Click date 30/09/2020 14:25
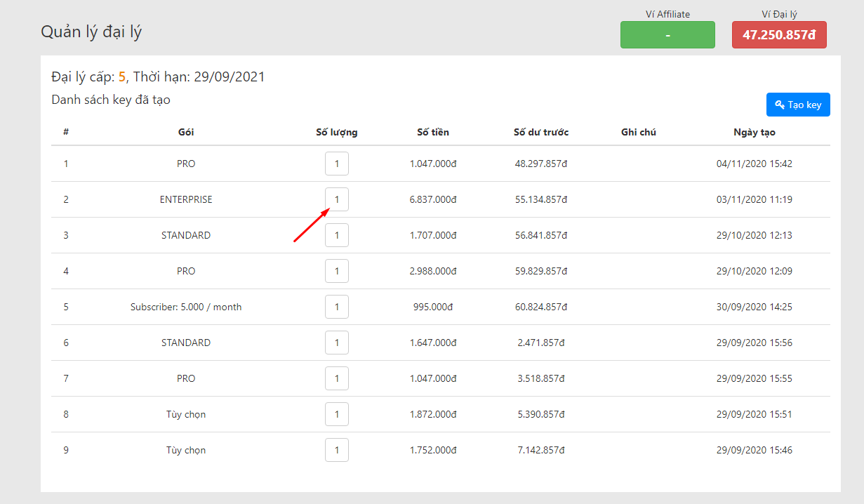This screenshot has height=504, width=864. click(755, 307)
